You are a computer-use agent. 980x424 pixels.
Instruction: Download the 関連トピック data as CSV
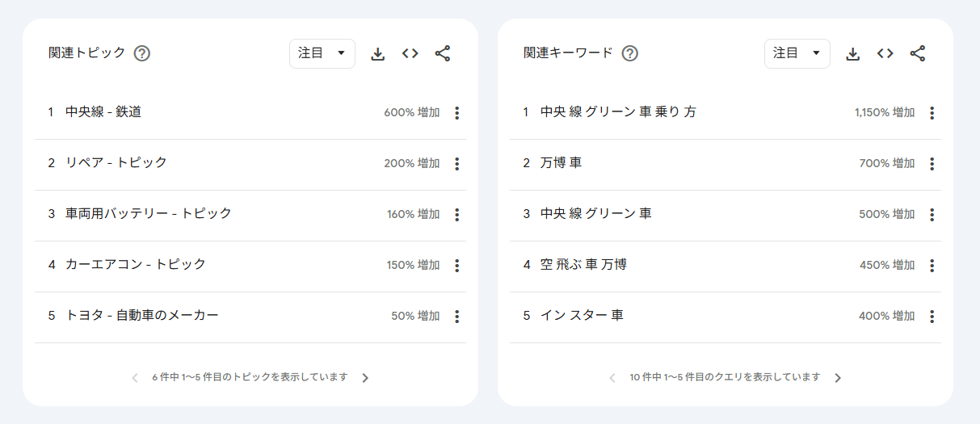[377, 54]
